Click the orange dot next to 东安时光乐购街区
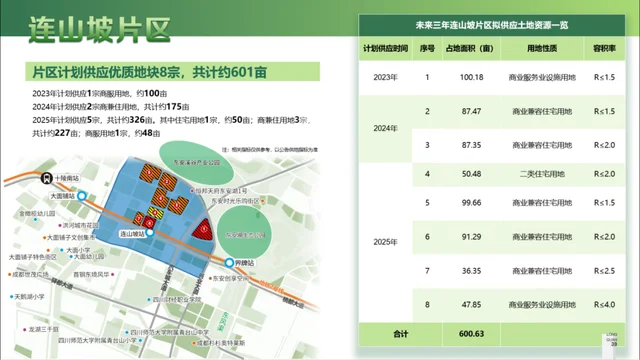Screen dimensions: 640x360 click(263, 201)
